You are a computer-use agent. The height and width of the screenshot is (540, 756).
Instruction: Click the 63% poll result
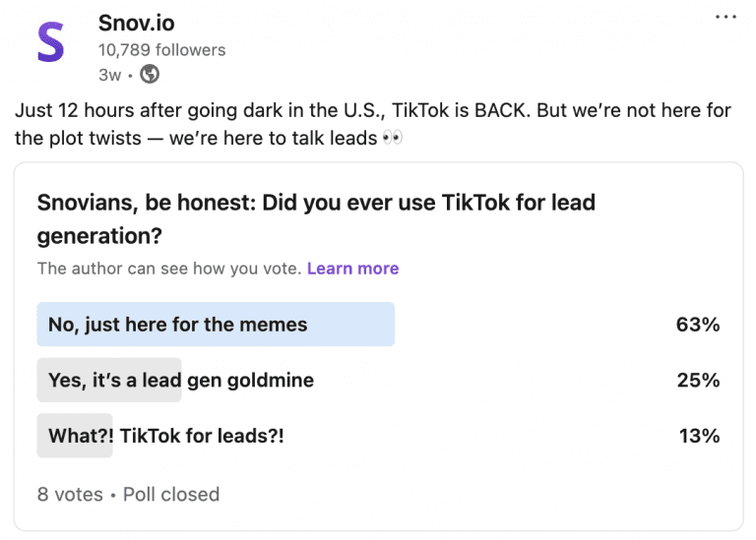(697, 325)
